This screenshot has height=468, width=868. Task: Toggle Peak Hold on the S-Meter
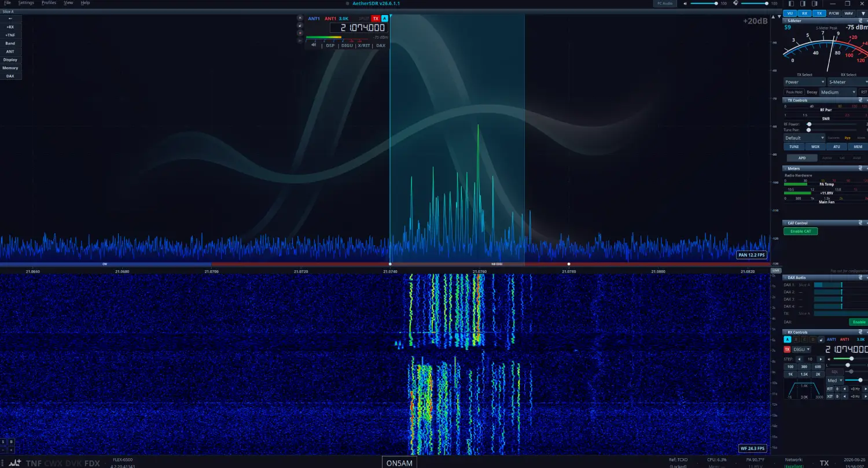(794, 92)
